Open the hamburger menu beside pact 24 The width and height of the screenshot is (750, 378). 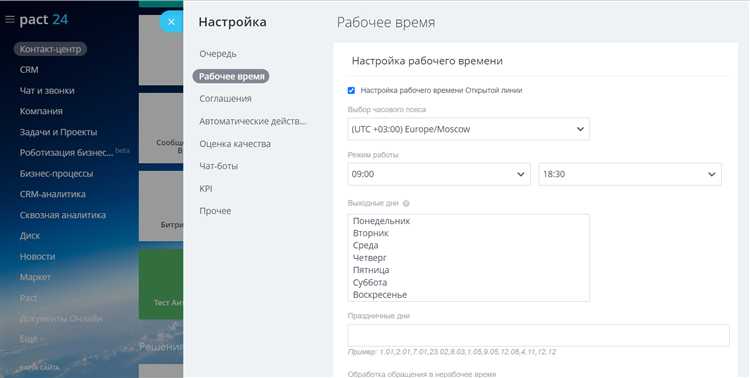tap(10, 20)
